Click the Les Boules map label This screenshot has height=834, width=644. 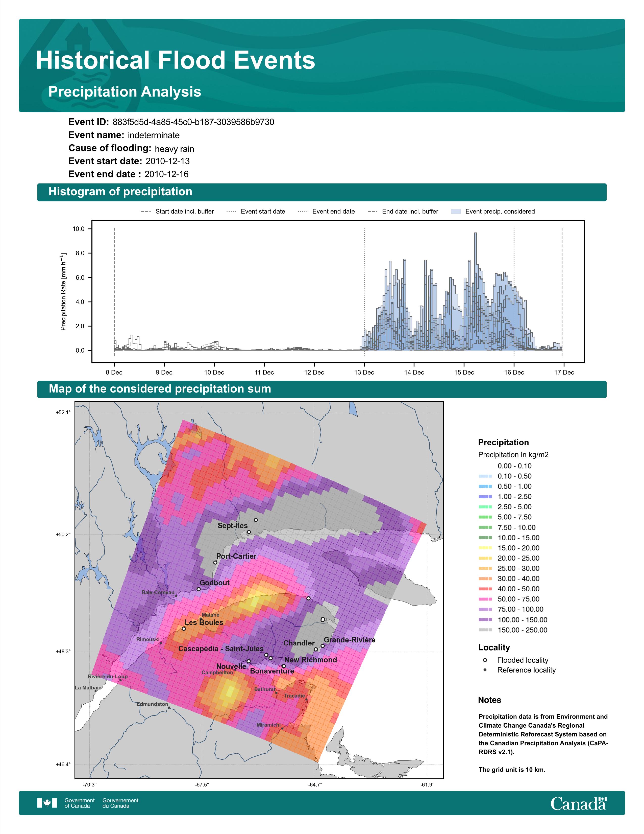(204, 622)
